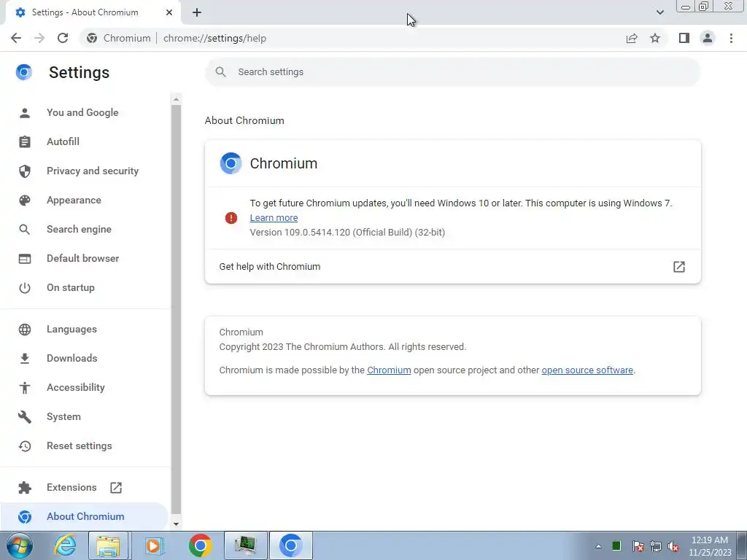Click the sidebar scrollbar thumb

point(177,309)
